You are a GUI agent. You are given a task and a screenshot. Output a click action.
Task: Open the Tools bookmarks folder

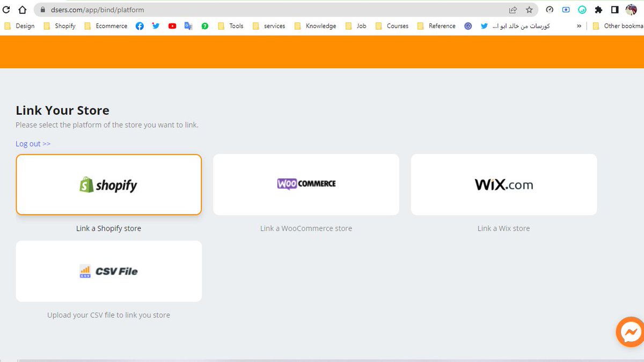coord(231,26)
